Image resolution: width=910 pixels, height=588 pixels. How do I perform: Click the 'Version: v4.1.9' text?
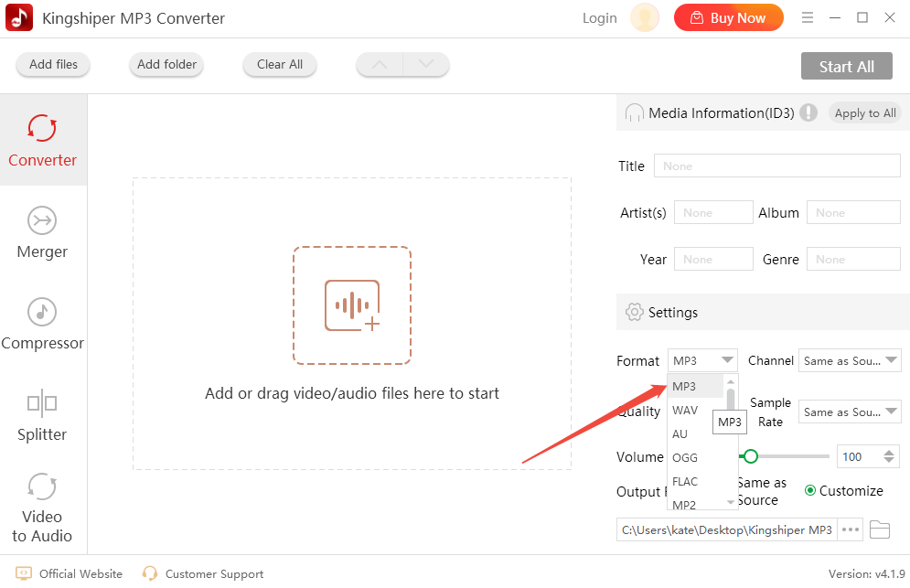(866, 573)
